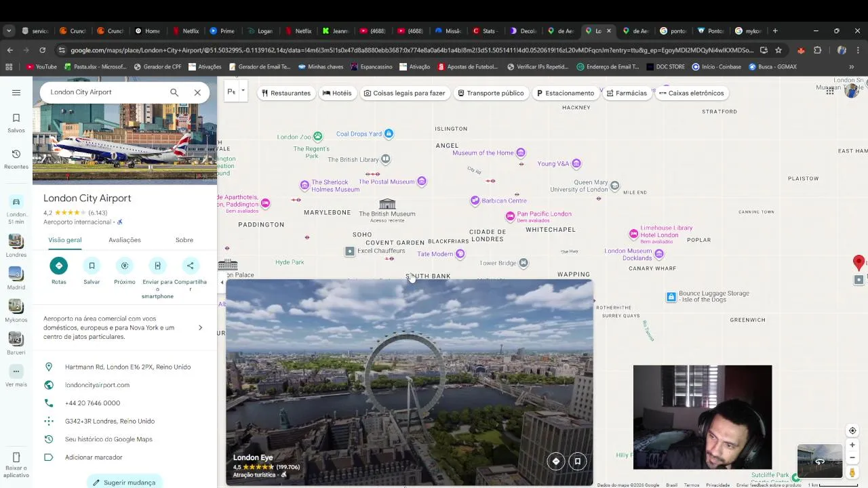
Task: Get Rotas directions to the airport
Action: coord(59,266)
